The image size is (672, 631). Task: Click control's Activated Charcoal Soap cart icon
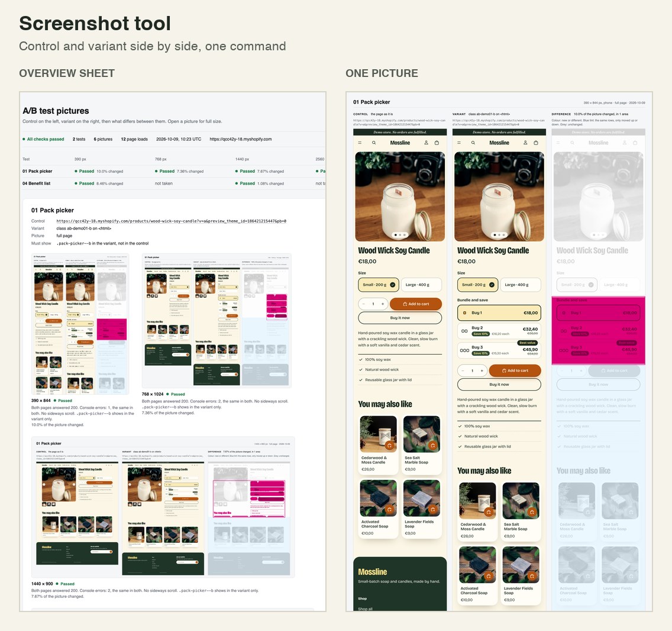(390, 510)
